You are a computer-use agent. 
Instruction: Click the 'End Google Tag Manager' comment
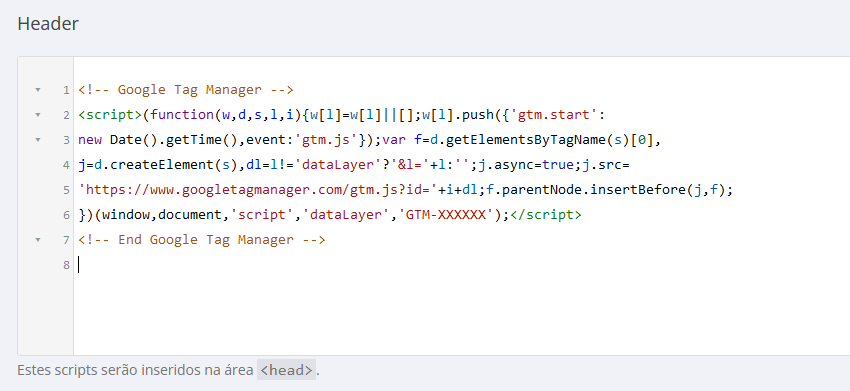202,240
